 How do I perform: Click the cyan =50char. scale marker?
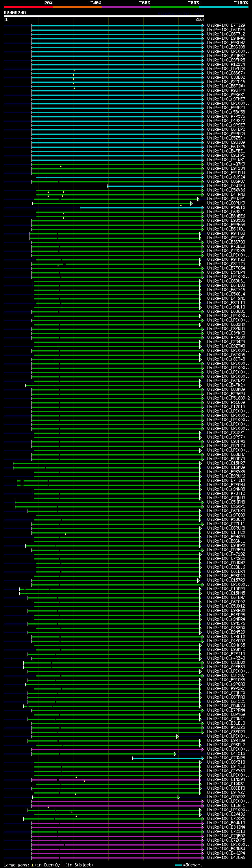point(179,865)
